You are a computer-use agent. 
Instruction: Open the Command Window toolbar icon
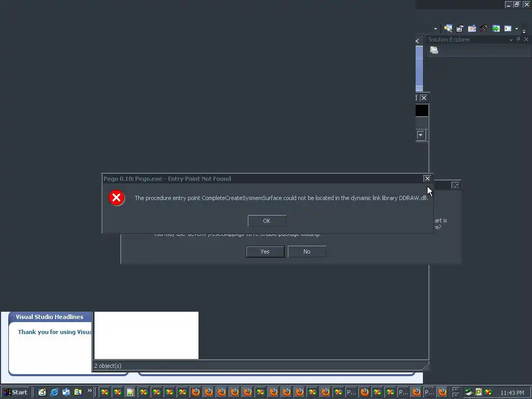click(x=508, y=29)
